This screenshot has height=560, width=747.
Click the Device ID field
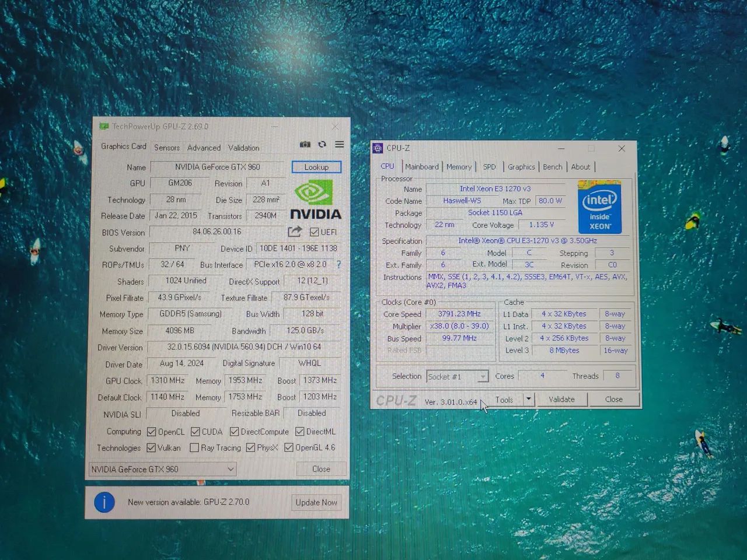tap(298, 248)
